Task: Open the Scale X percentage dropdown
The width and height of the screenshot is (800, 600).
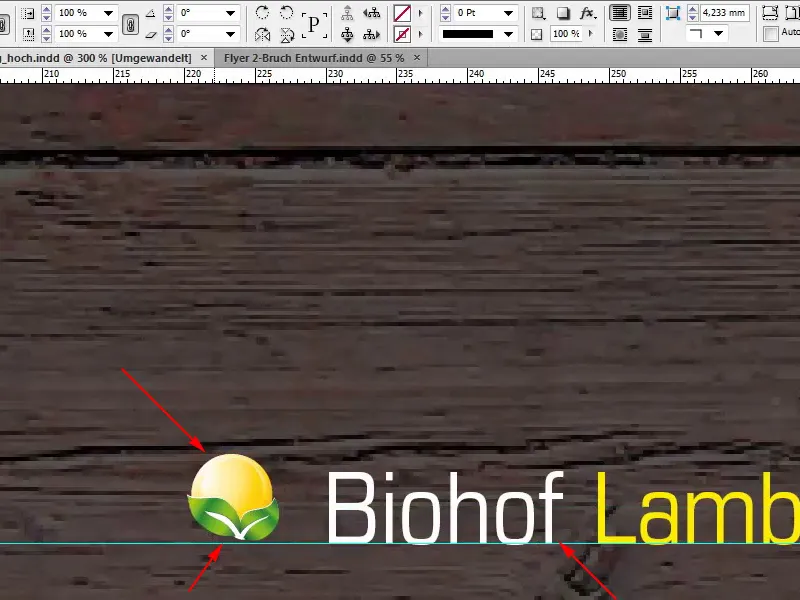Action: click(x=109, y=13)
